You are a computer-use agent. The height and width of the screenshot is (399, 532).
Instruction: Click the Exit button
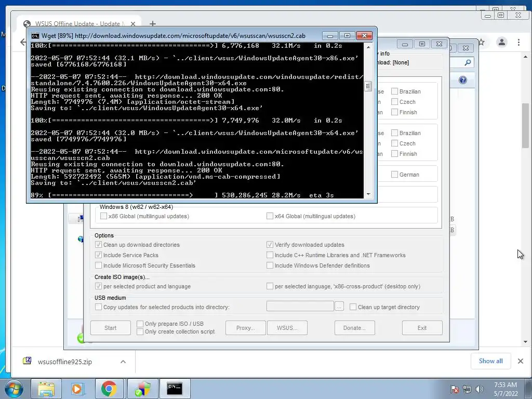click(x=422, y=328)
